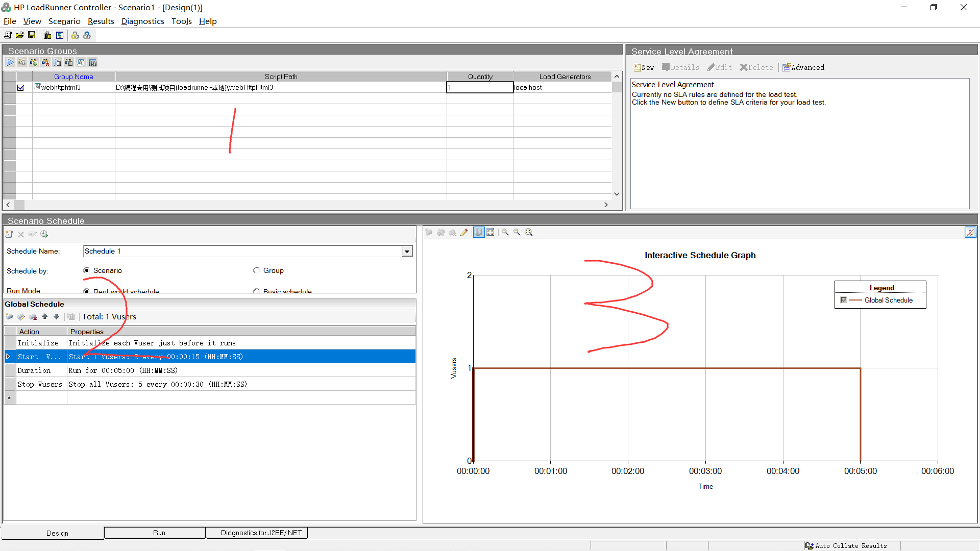Open the Results menu
Viewport: 980px width, 551px height.
tap(101, 21)
